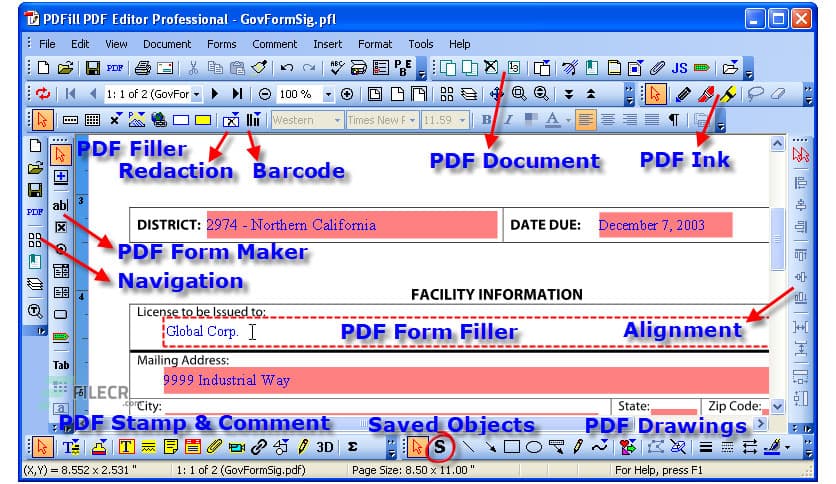Click the yellow rectangle highlight swatch
This screenshot has height=484, width=836.
tap(203, 120)
